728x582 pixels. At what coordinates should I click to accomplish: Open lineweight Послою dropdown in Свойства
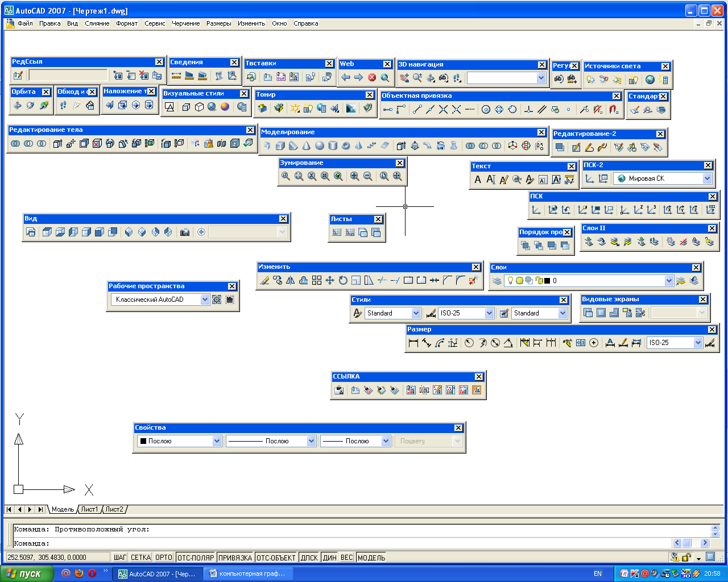[x=386, y=441]
